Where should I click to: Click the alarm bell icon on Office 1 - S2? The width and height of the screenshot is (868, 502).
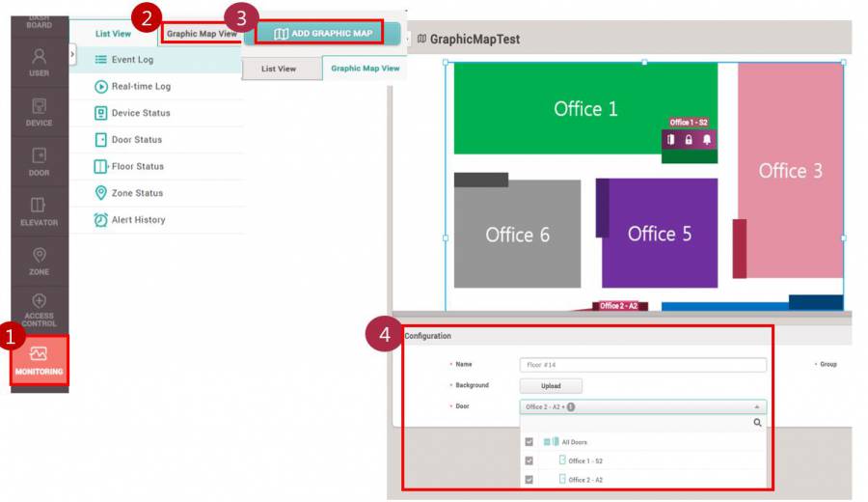(707, 140)
